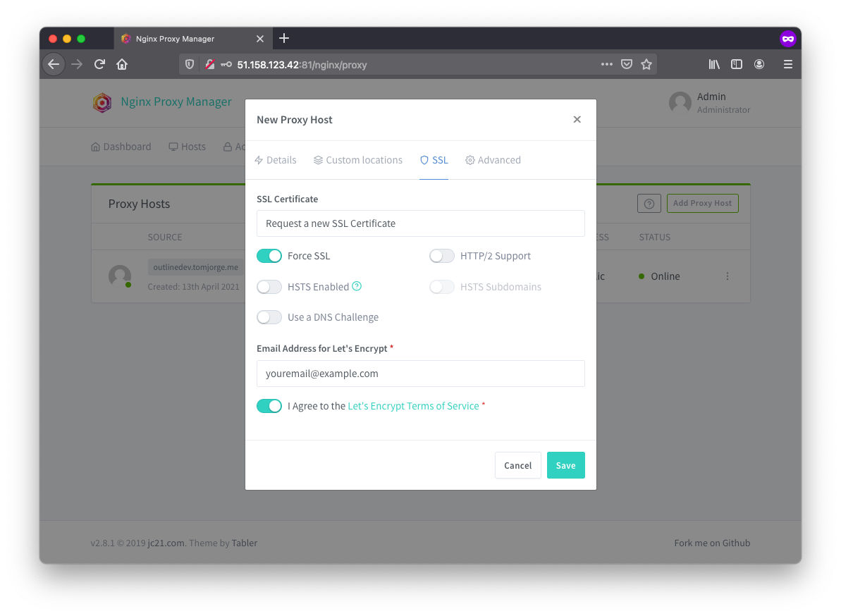Open the jc21.com footer link
This screenshot has height=616, width=841.
click(x=166, y=543)
